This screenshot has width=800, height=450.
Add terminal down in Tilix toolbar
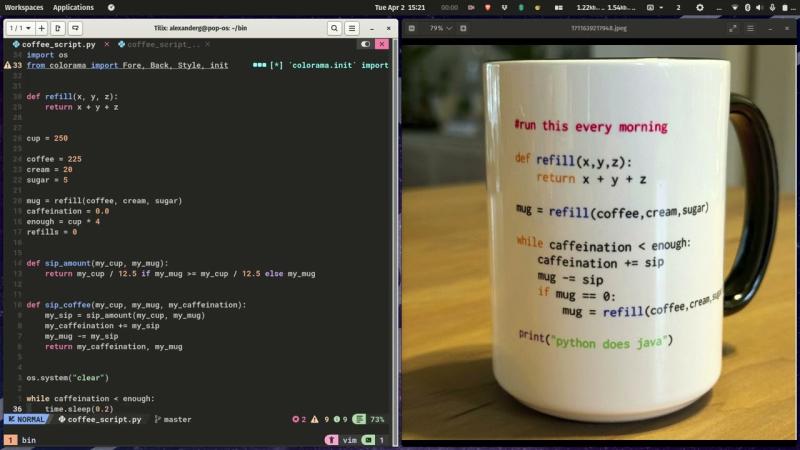[x=75, y=29]
